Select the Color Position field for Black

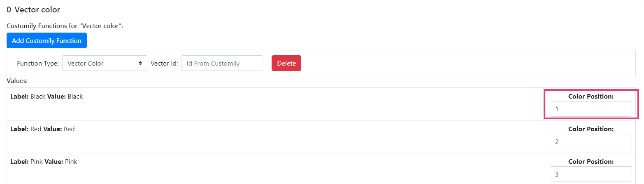coord(591,109)
